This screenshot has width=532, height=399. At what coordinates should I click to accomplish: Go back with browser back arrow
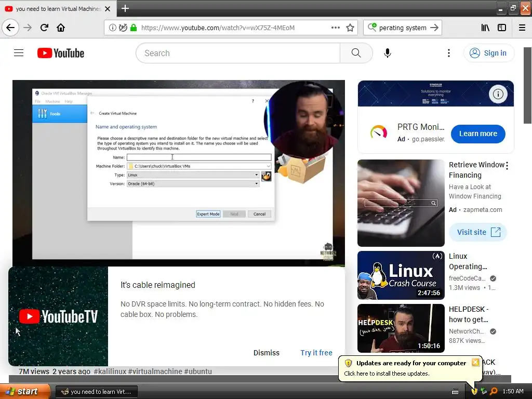(x=10, y=28)
